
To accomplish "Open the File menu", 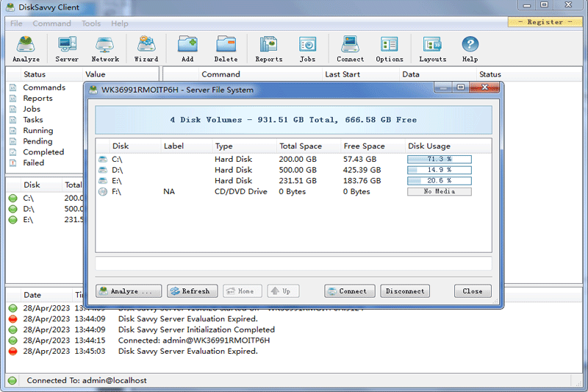I will (x=16, y=24).
